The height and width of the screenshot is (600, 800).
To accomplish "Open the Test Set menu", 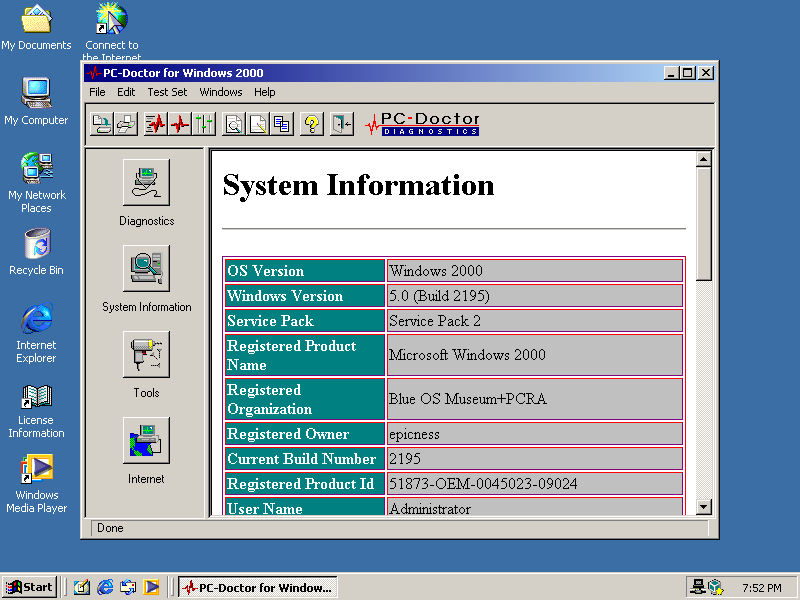I will click(167, 92).
